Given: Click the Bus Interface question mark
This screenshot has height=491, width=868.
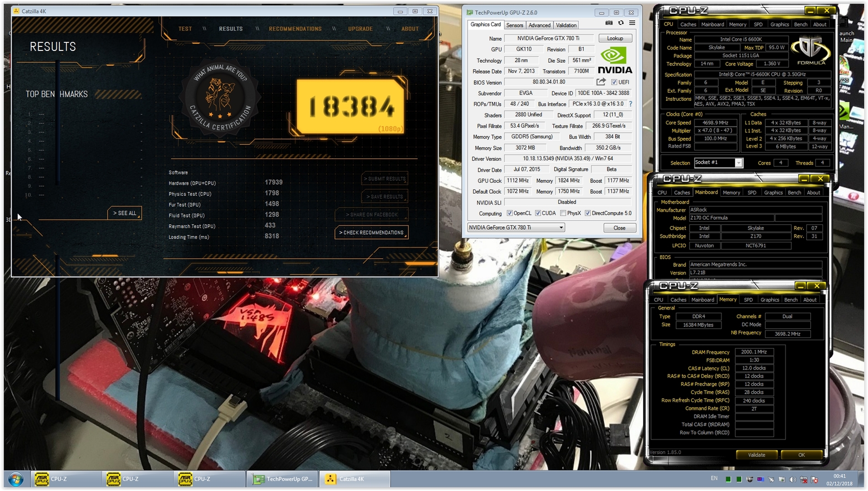Looking at the screenshot, I should coord(631,104).
